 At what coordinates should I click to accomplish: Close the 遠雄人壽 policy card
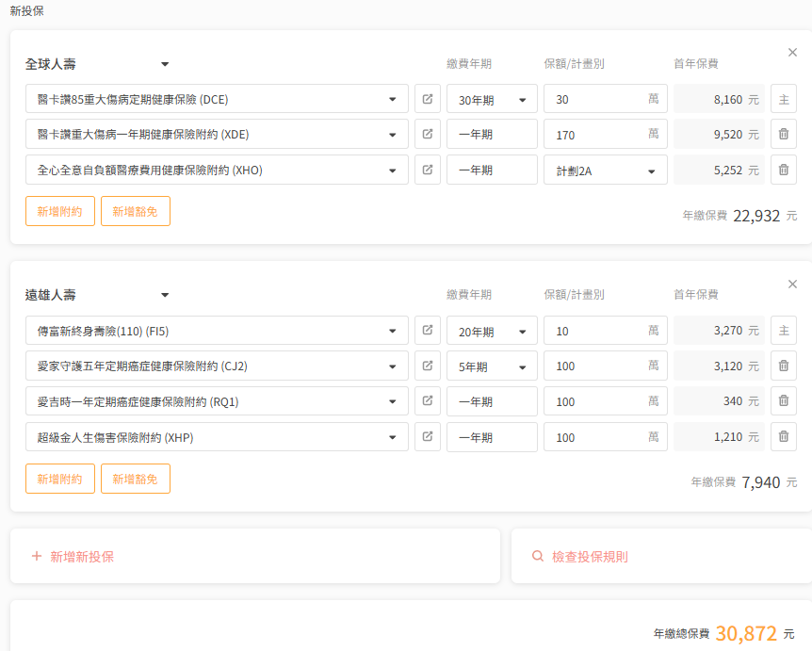pos(792,284)
